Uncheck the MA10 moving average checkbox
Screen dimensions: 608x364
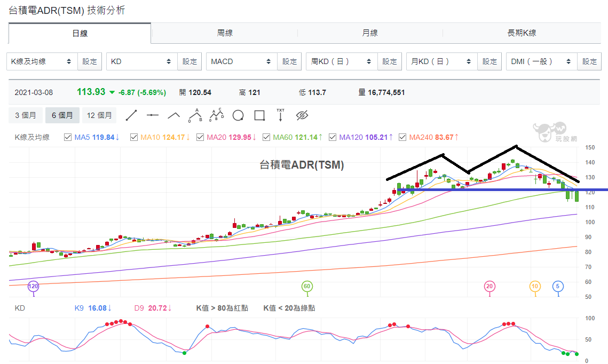[134, 137]
